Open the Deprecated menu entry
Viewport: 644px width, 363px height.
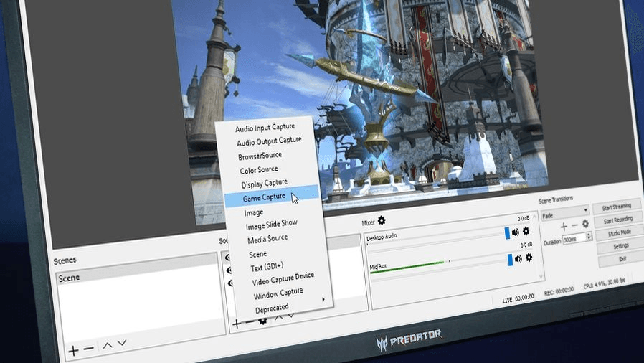272,308
